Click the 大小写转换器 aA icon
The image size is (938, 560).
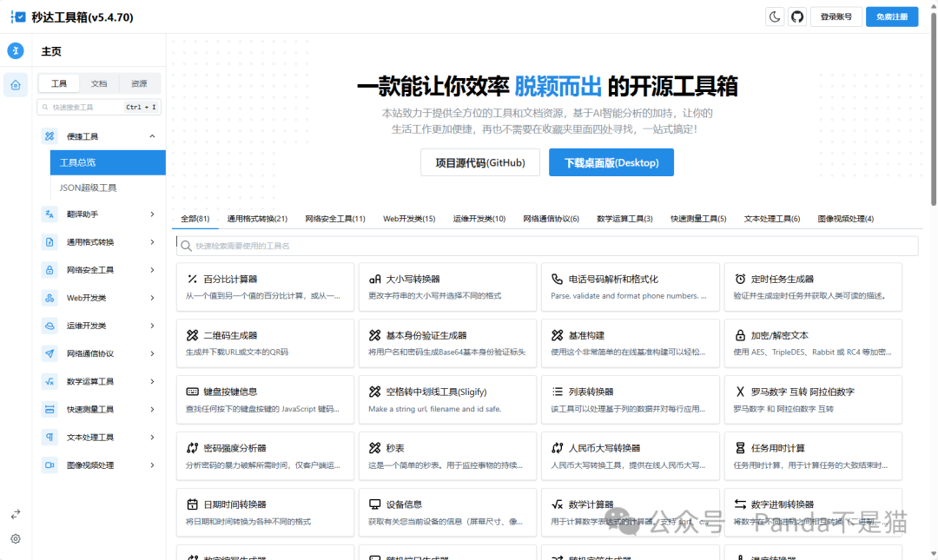(374, 279)
